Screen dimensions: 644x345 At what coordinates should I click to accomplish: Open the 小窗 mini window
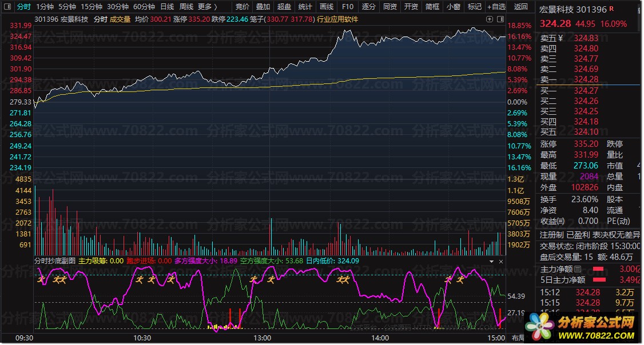(453, 6)
